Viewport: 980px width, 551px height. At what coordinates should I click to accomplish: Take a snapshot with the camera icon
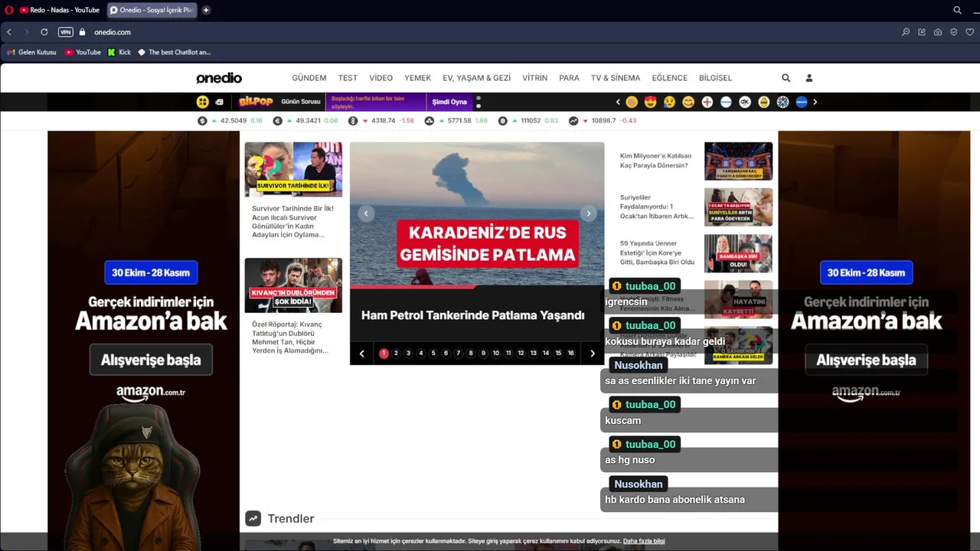938,32
